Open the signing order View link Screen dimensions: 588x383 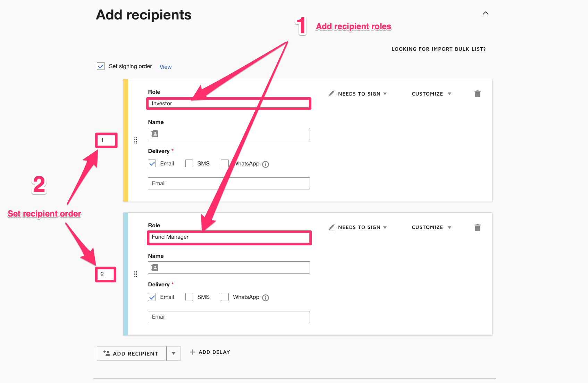(166, 67)
